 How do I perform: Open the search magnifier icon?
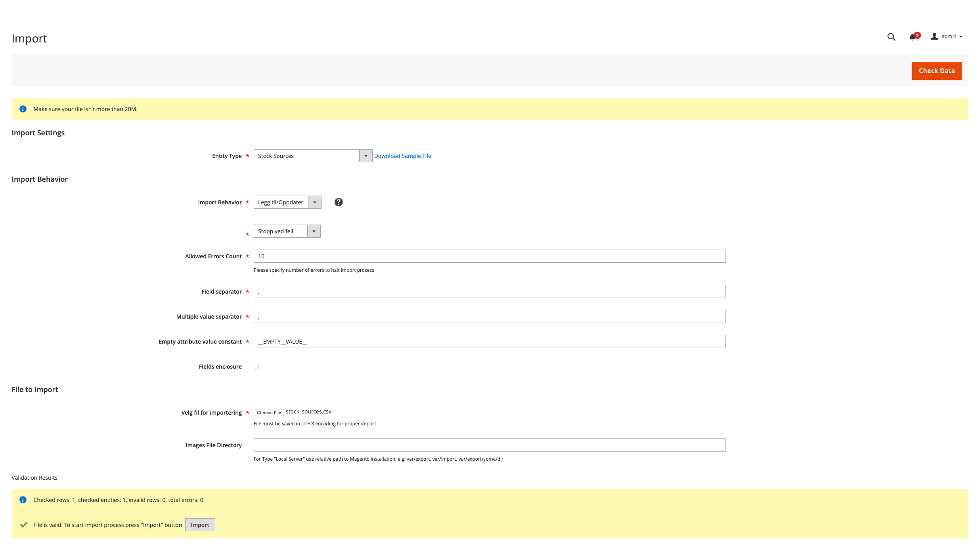[891, 37]
